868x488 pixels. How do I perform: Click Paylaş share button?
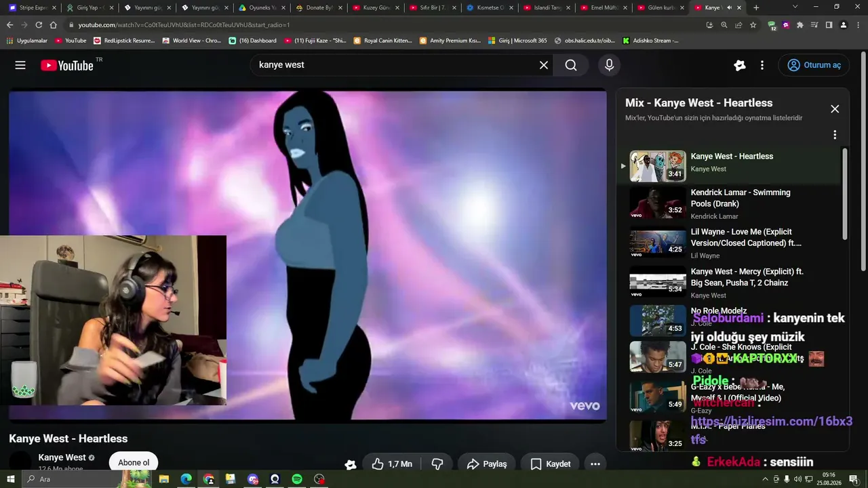(x=487, y=464)
